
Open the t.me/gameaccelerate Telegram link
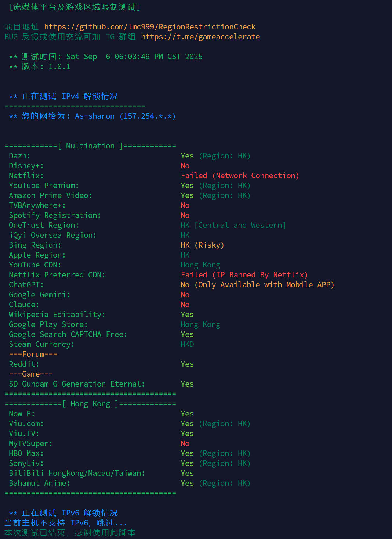pos(200,37)
